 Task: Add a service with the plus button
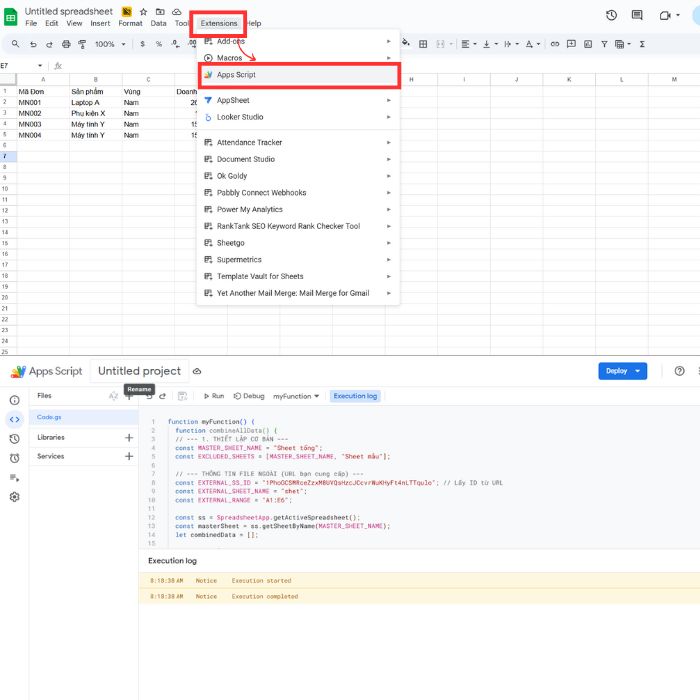pyautogui.click(x=129, y=456)
